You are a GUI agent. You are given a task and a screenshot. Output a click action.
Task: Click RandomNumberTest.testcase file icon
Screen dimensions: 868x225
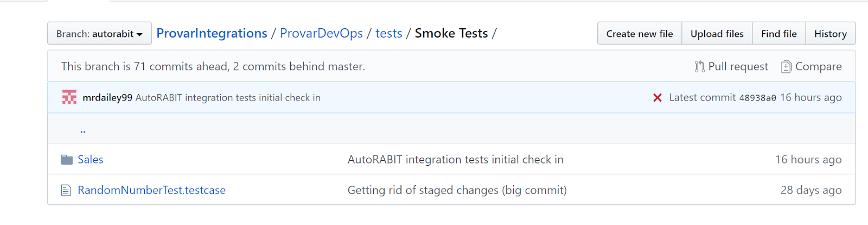pyautogui.click(x=66, y=190)
